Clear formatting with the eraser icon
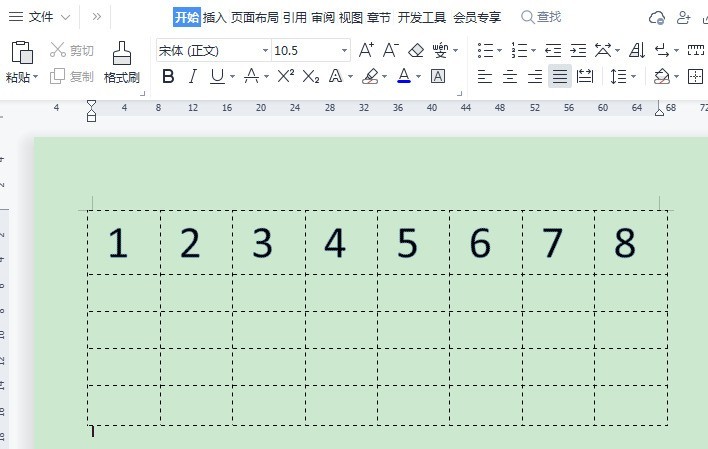Screen dimensions: 708x449 (x=416, y=50)
